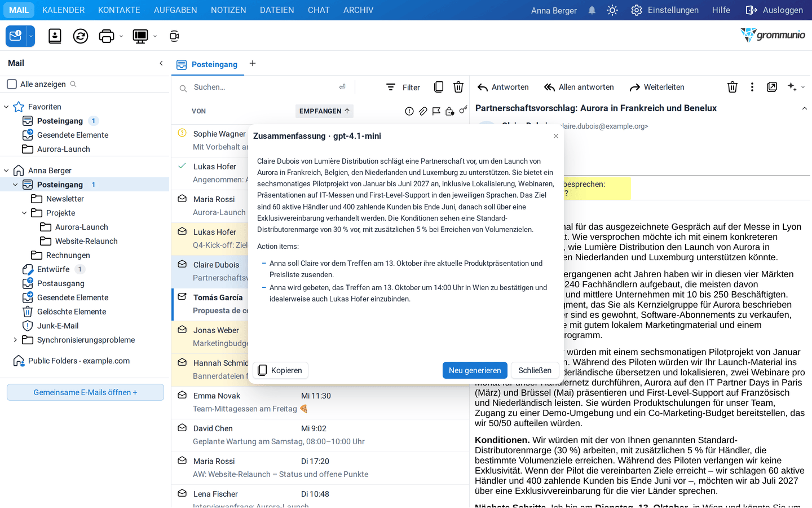Viewport: 812px width, 508px height.
Task: Collapse the Projekte folder
Action: tap(24, 213)
